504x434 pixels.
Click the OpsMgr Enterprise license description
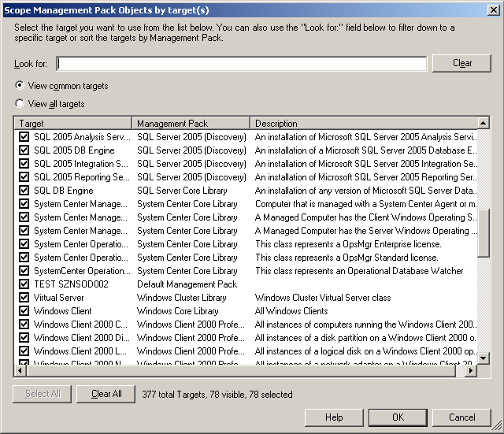pyautogui.click(x=348, y=244)
